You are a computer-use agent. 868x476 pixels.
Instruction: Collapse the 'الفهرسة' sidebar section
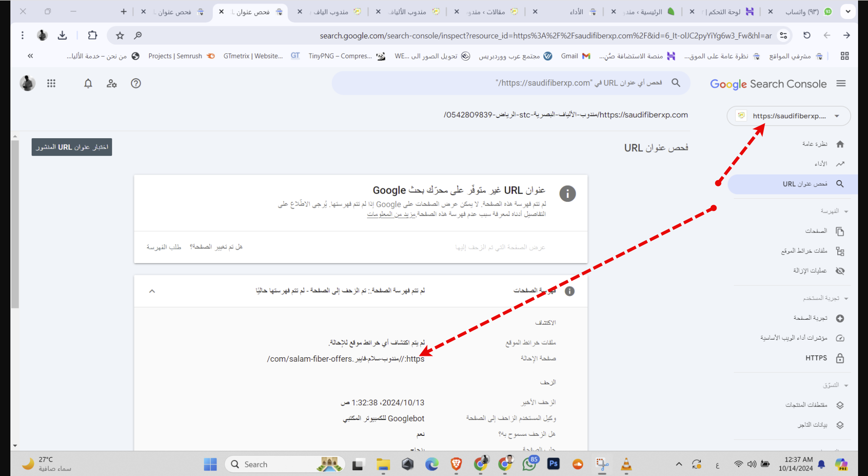click(846, 211)
